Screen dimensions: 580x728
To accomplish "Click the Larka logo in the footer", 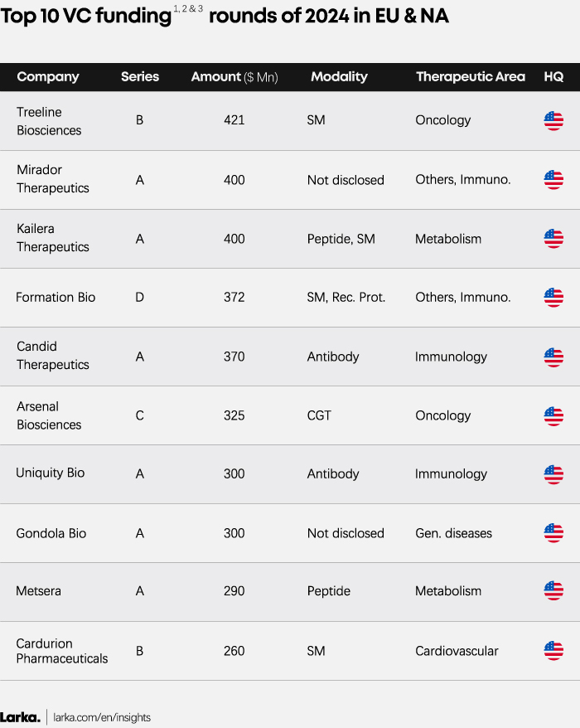I will tap(20, 717).
